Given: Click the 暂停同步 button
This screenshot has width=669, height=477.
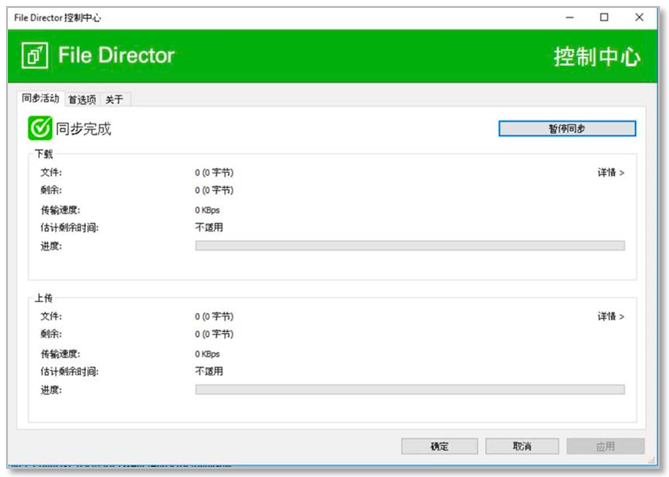Looking at the screenshot, I should [x=567, y=128].
